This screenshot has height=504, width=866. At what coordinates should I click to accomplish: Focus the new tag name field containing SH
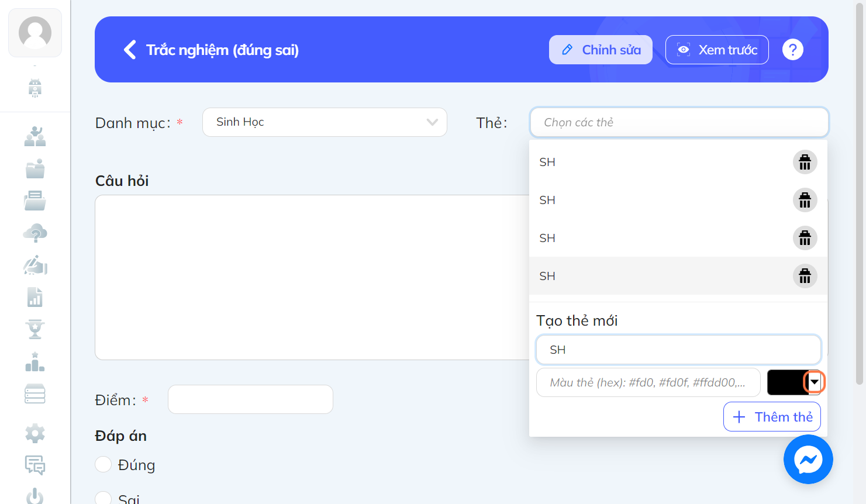click(678, 350)
